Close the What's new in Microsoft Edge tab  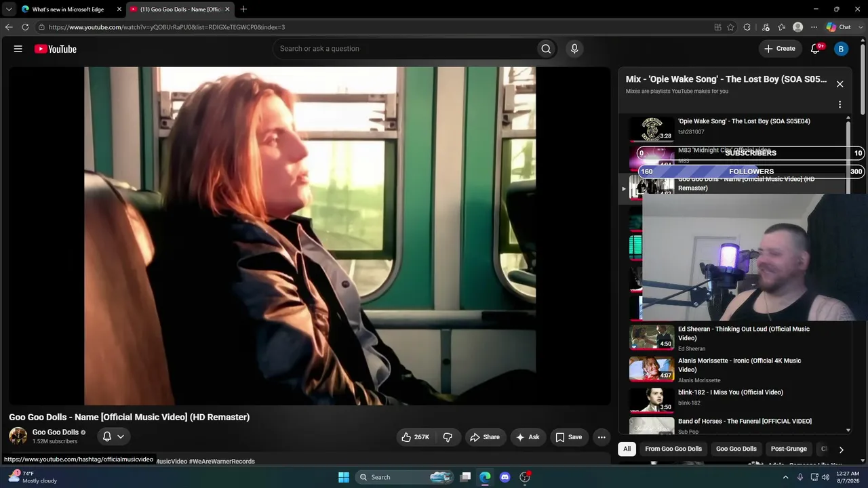click(x=119, y=9)
